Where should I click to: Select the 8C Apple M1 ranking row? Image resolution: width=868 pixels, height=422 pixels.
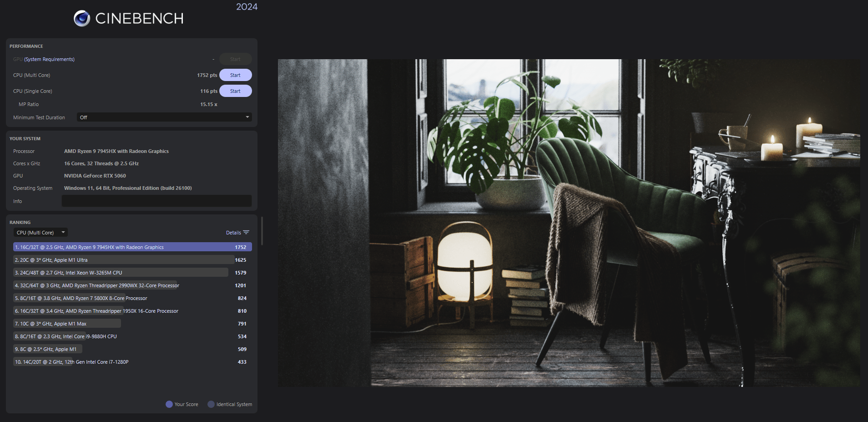tap(132, 349)
